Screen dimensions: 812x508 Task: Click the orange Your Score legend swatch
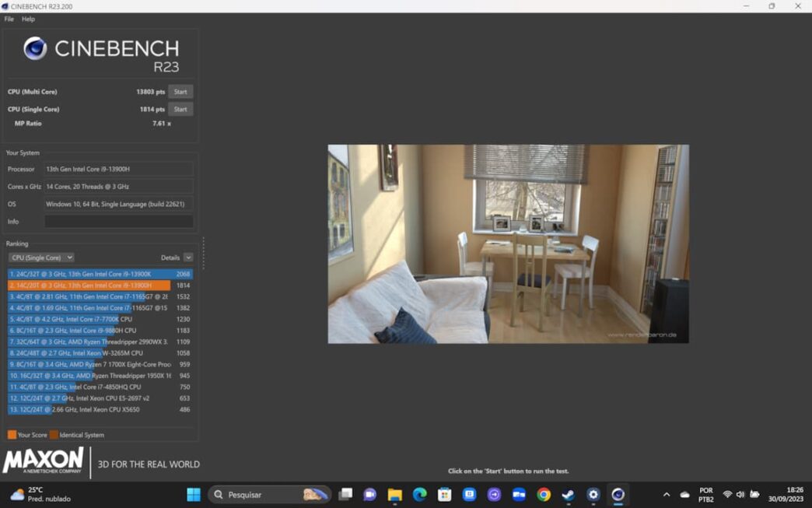(12, 435)
